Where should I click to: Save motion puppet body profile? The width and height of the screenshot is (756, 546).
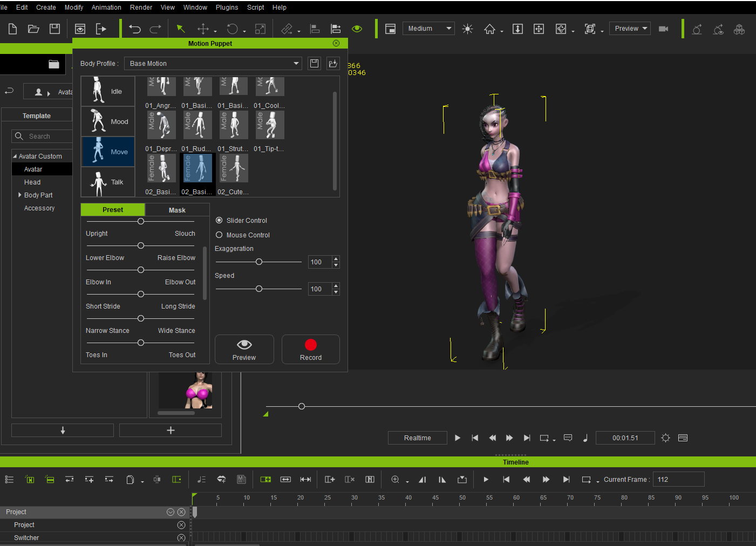(x=314, y=64)
